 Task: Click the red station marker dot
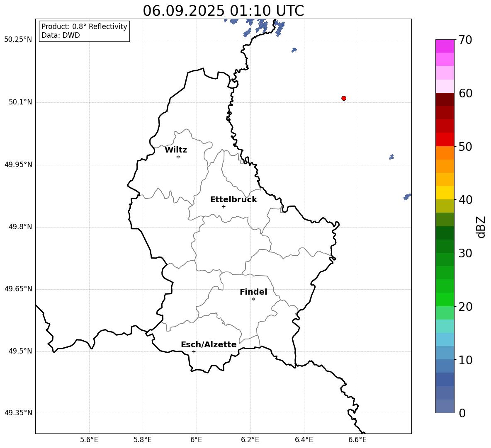click(344, 98)
